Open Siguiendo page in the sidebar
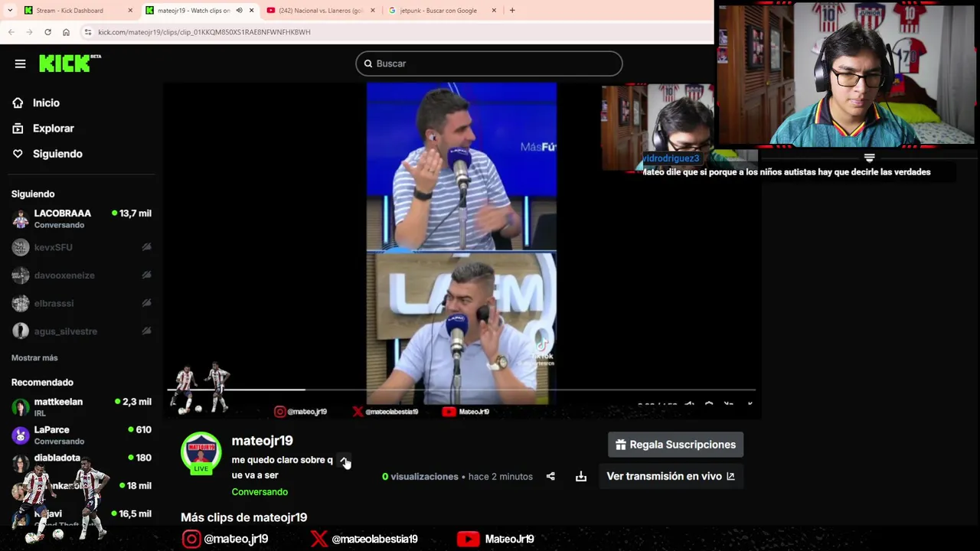The width and height of the screenshot is (980, 551). [x=57, y=154]
